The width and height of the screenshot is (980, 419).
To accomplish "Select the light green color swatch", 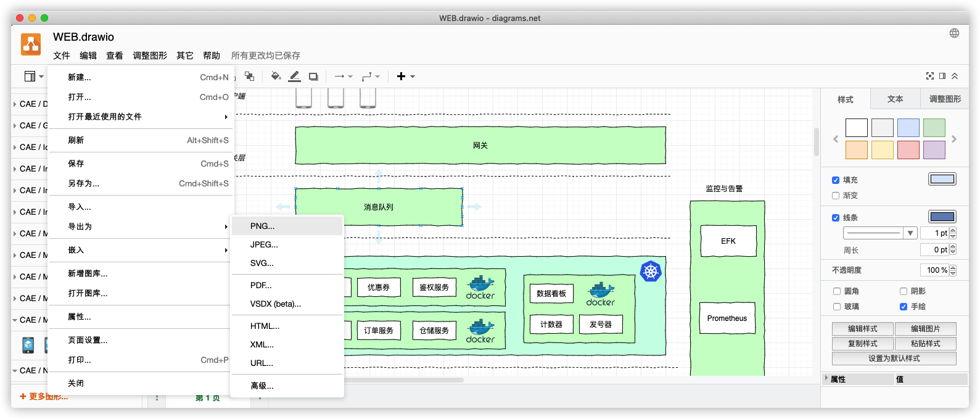I will pyautogui.click(x=934, y=128).
